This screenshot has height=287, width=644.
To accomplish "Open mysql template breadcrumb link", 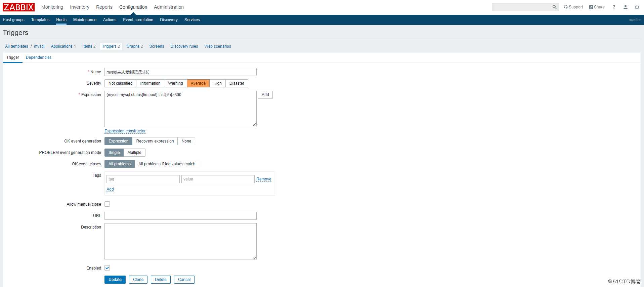I will pos(39,46).
